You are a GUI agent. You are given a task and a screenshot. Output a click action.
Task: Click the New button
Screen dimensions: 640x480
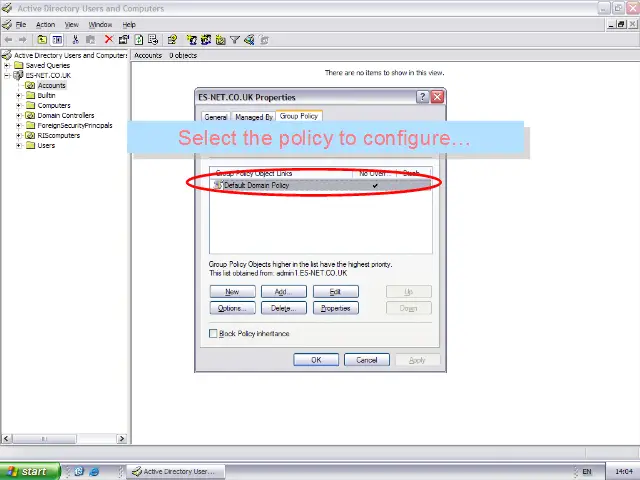pyautogui.click(x=232, y=291)
